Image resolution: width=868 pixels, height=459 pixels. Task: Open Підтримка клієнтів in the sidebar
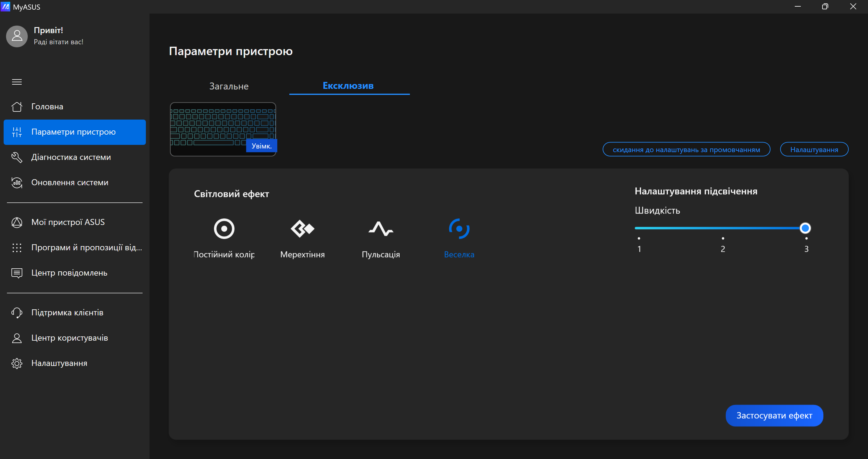coord(67,313)
